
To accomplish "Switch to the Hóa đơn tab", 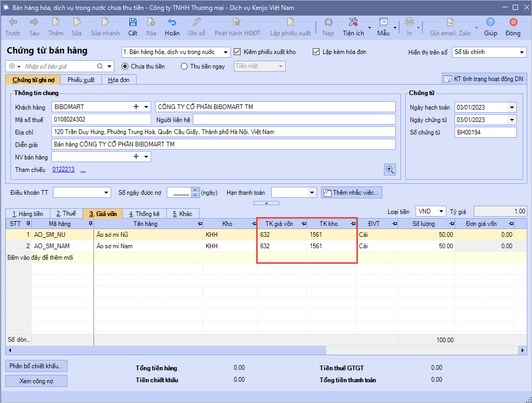I will [118, 80].
